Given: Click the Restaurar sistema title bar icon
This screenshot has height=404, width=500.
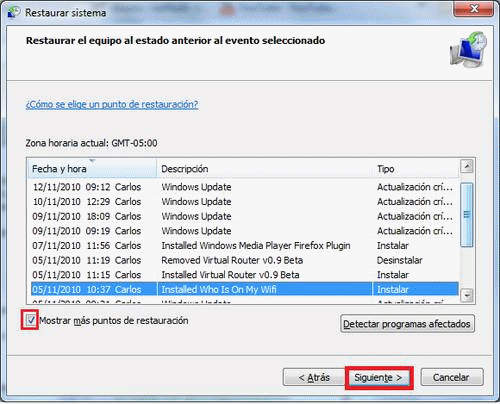Looking at the screenshot, I should pyautogui.click(x=14, y=12).
